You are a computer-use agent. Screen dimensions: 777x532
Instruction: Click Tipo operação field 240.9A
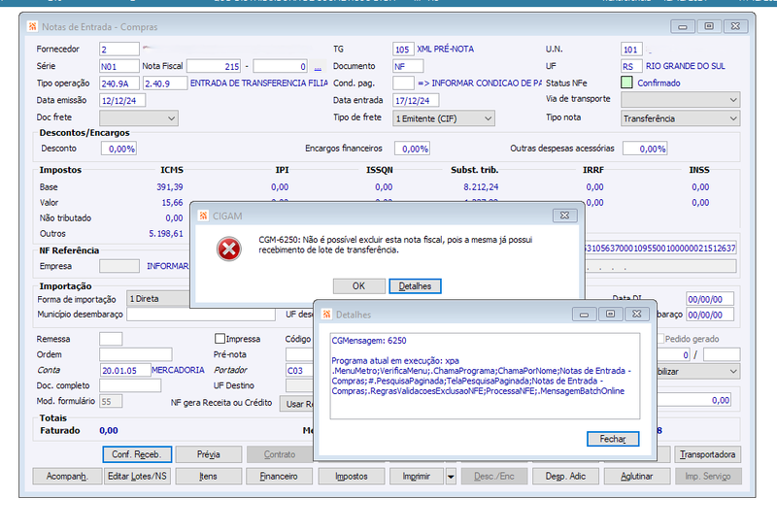[119, 83]
